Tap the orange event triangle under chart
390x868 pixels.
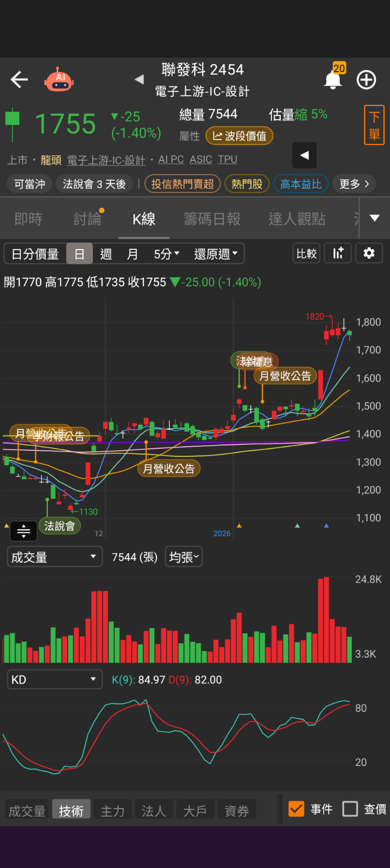(x=239, y=525)
